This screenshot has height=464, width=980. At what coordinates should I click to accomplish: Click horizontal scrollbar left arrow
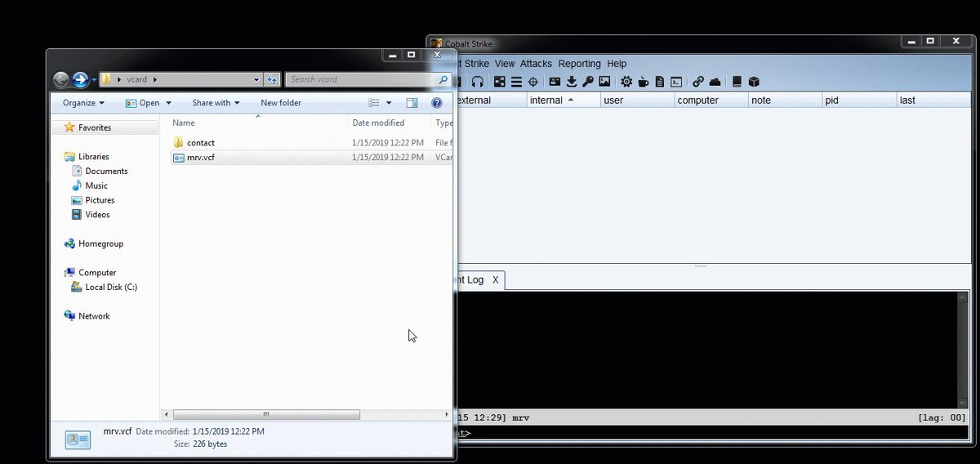pos(167,415)
